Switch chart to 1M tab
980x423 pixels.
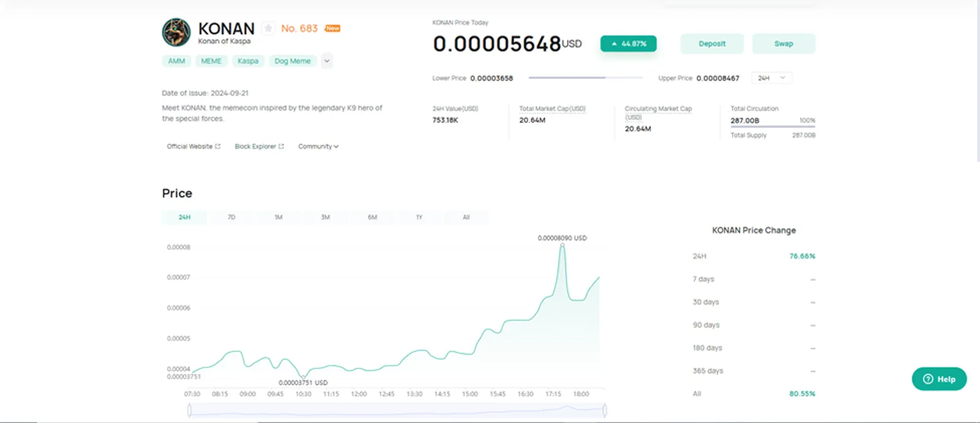[x=279, y=217]
